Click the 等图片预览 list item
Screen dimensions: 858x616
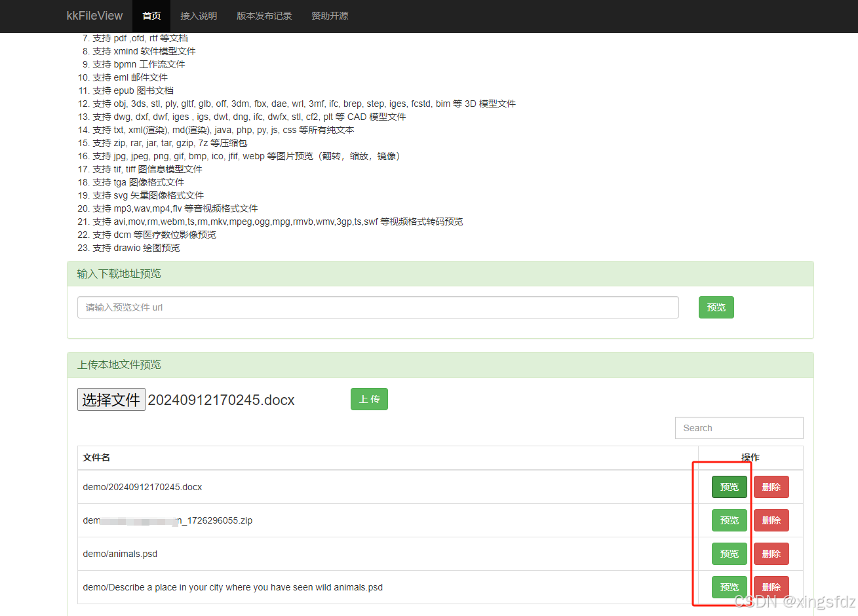click(x=246, y=156)
